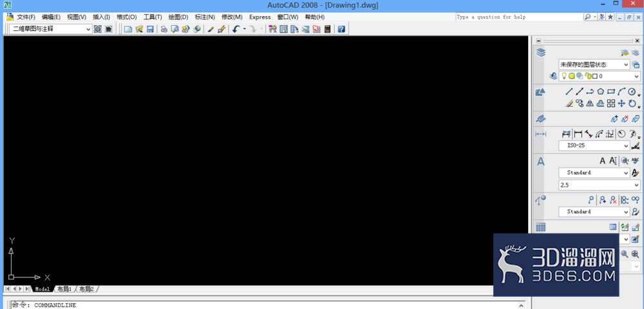Click the Workspace Settings icon beside workspace dropdown
Screen dimensions: 644x309
coord(98,29)
